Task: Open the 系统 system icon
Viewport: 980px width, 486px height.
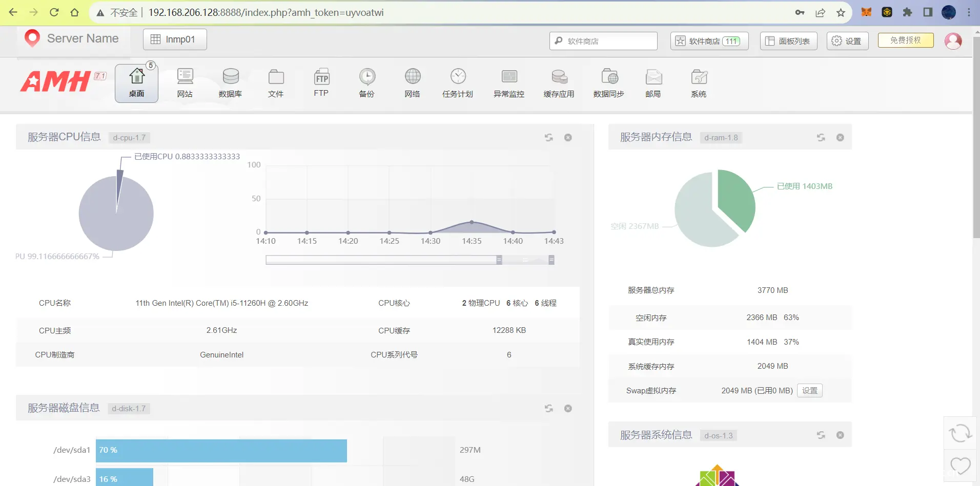Action: pos(699,83)
